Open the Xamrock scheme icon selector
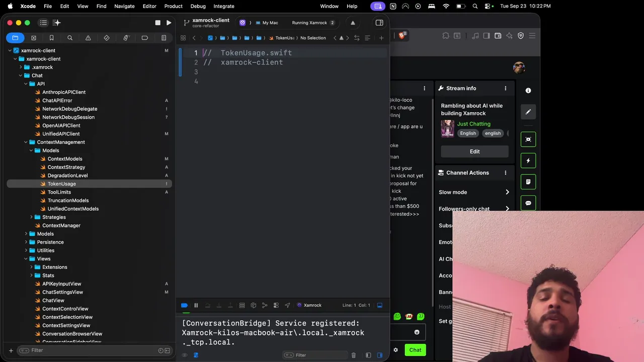This screenshot has width=644, height=362. click(x=243, y=23)
